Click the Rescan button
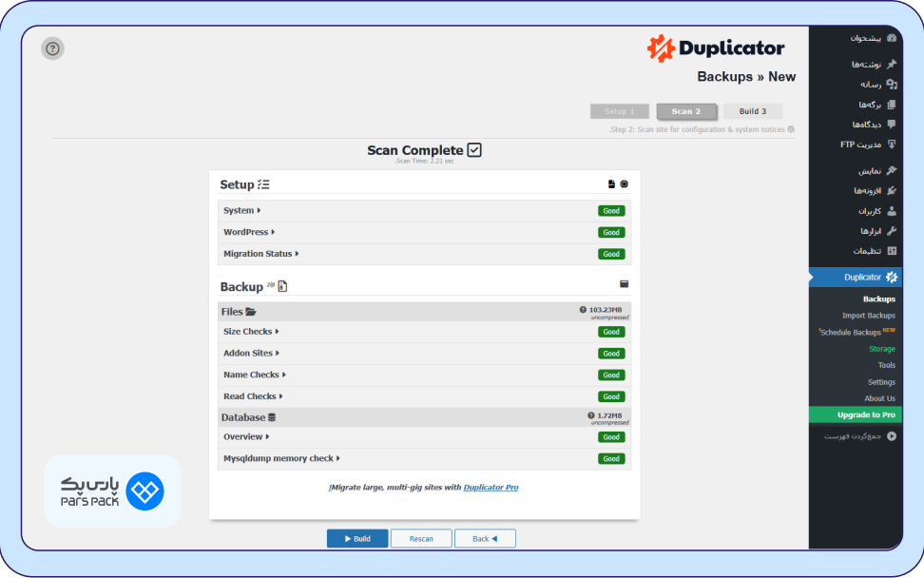The height and width of the screenshot is (578, 924). [x=421, y=538]
